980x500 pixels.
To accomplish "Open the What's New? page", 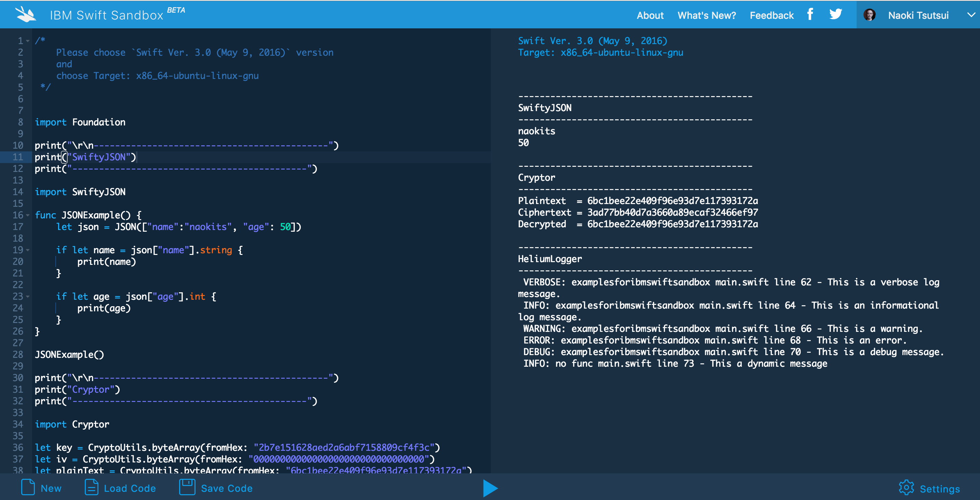I will point(707,16).
